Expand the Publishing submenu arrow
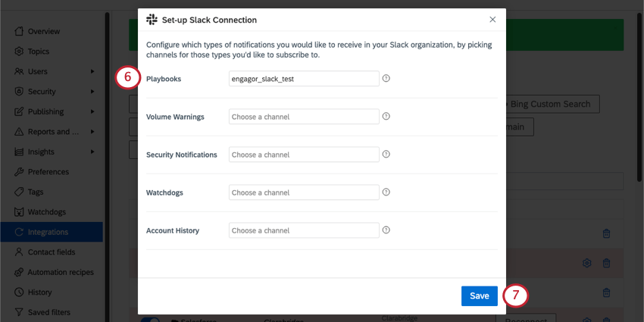Image resolution: width=644 pixels, height=322 pixels. coord(92,111)
